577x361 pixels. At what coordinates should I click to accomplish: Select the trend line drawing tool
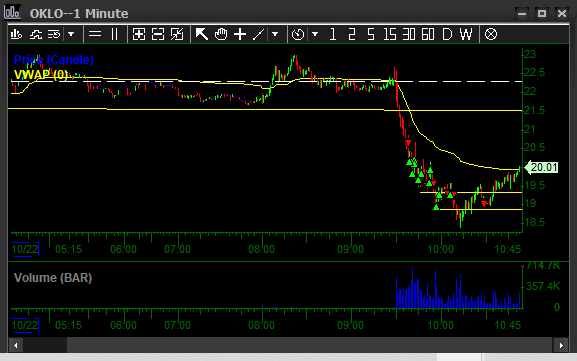259,34
